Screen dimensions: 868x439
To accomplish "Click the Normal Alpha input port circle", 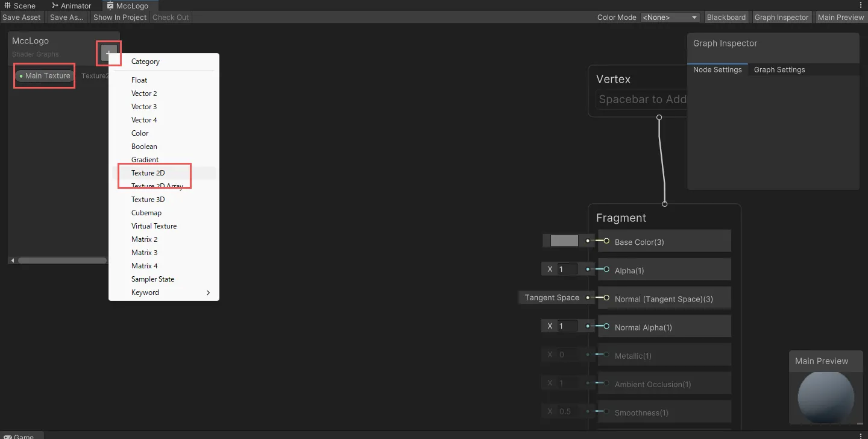I will [x=606, y=326].
